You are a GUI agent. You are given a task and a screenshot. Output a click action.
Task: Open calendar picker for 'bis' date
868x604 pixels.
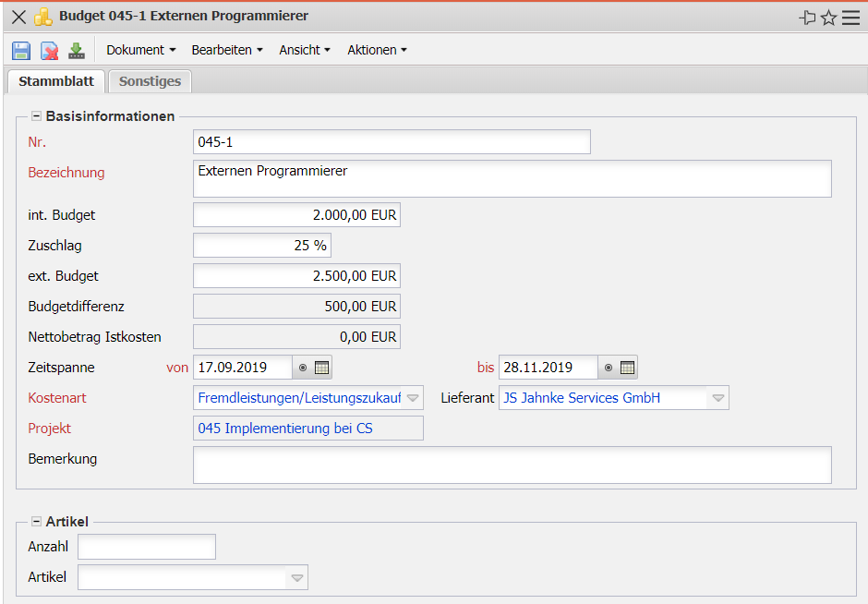click(628, 368)
